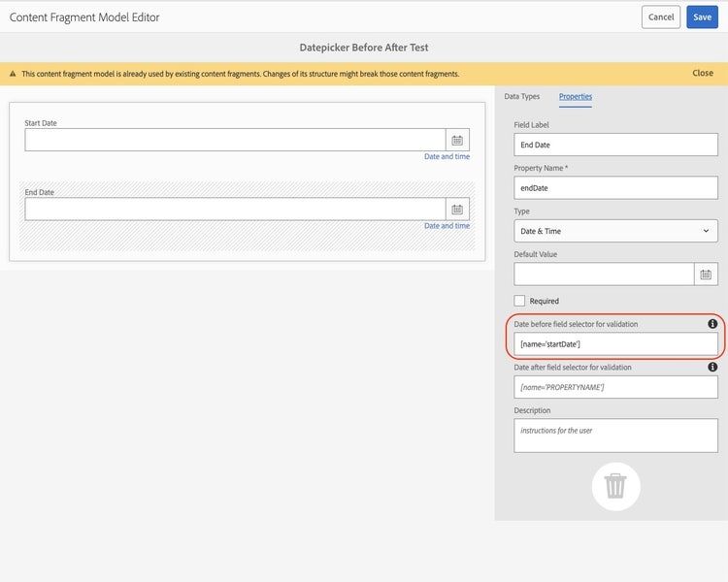Viewport: 728px width, 582px height.
Task: Select the End Date field label
Action: tap(40, 192)
